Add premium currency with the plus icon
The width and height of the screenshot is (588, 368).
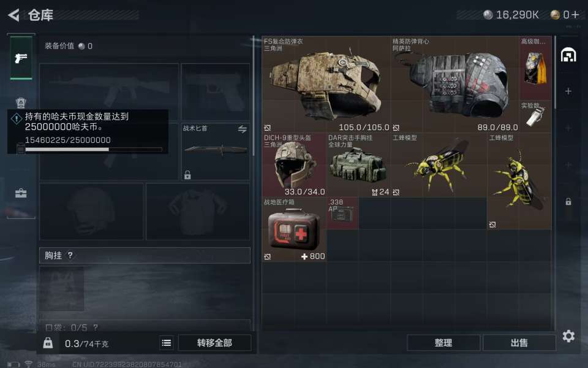pos(576,15)
